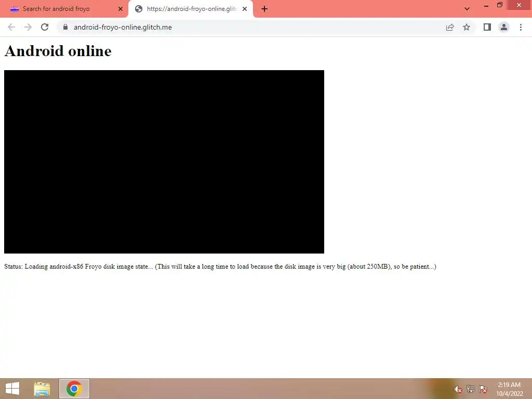Open the Action Center flag icon
532x399 pixels.
(483, 389)
